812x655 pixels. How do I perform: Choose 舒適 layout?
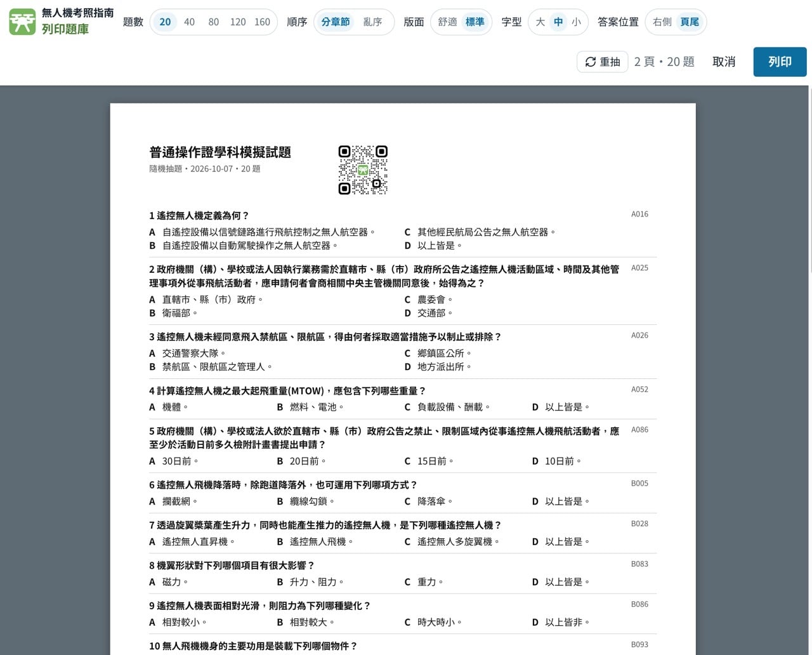tap(447, 22)
